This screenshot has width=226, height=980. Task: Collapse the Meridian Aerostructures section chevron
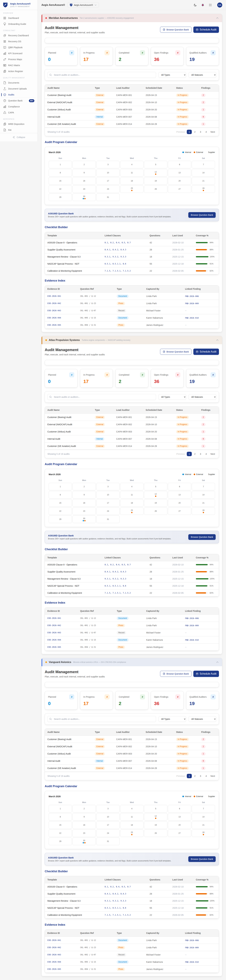(x=217, y=18)
